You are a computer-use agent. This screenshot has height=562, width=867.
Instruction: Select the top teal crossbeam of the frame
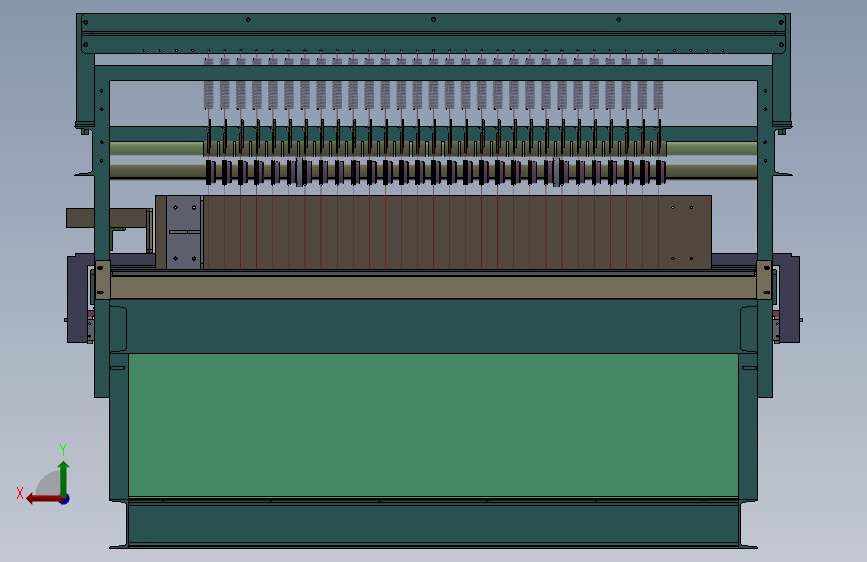[433, 33]
